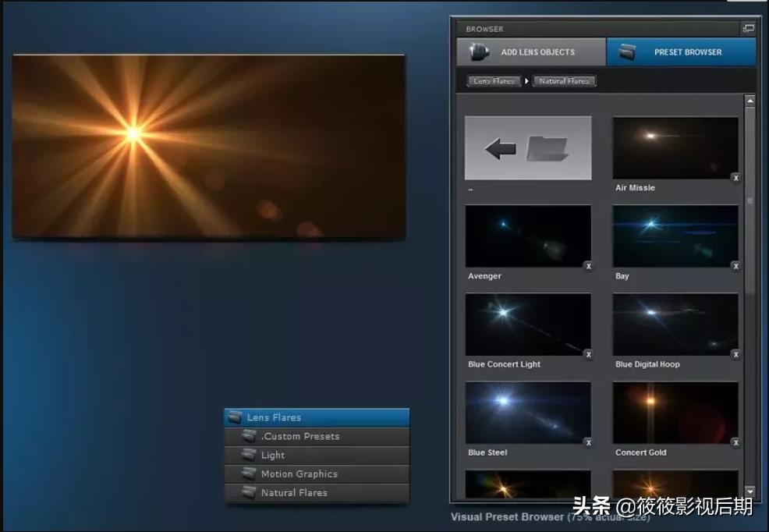This screenshot has height=532, width=769.
Task: Click the Browser panel undock icon
Action: [748, 29]
